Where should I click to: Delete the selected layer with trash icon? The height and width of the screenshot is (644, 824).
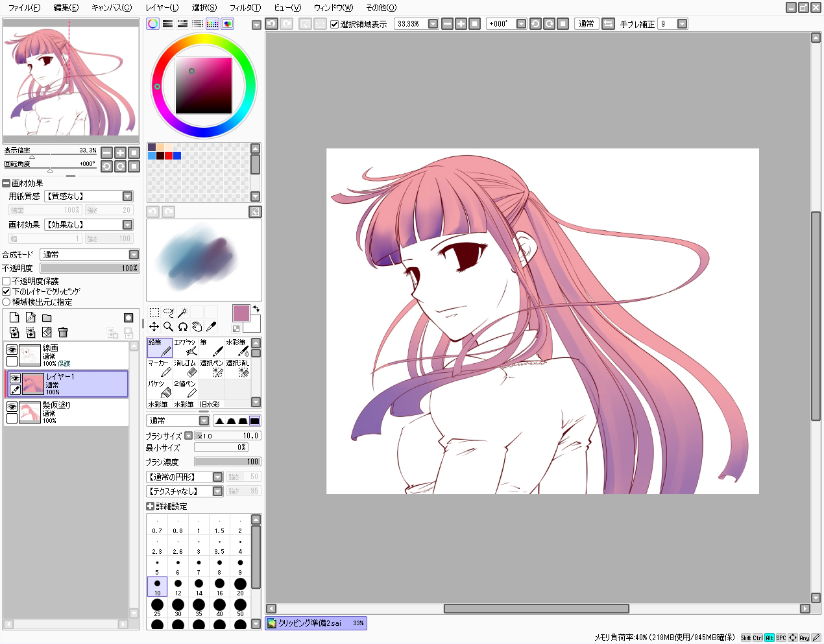coord(63,332)
